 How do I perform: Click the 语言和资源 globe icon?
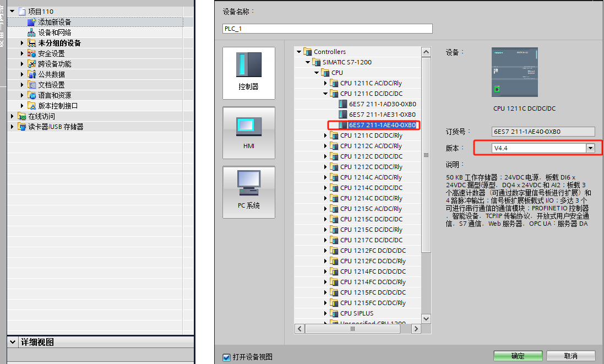tap(31, 95)
